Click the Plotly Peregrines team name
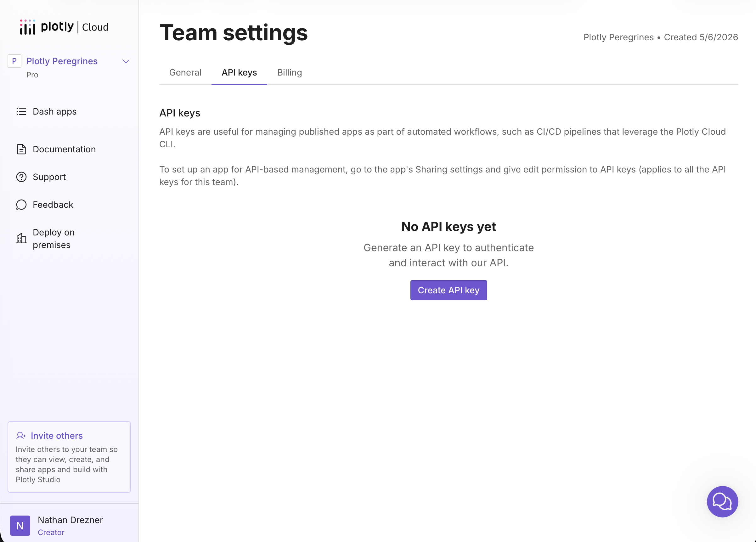Image resolution: width=756 pixels, height=542 pixels. (x=62, y=61)
